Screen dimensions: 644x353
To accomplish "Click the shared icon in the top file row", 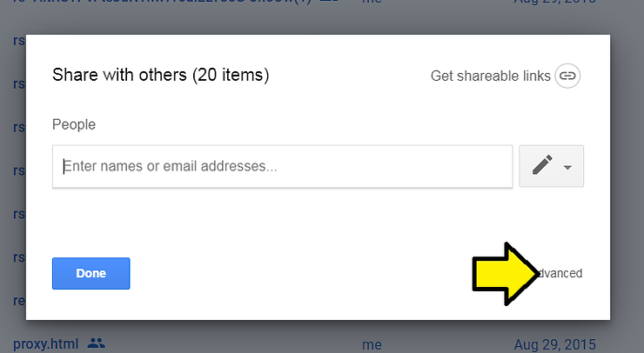I will click(328, 3).
